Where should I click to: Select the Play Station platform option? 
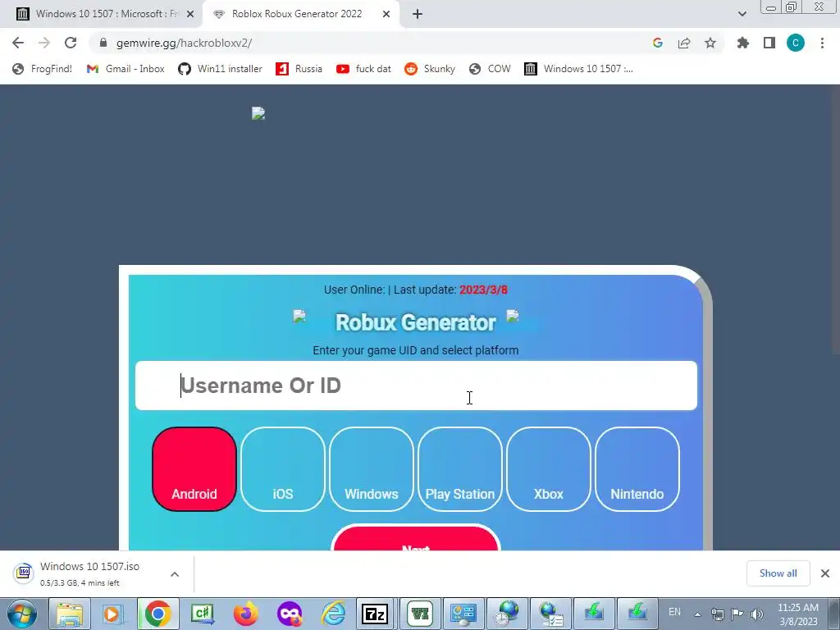point(460,468)
